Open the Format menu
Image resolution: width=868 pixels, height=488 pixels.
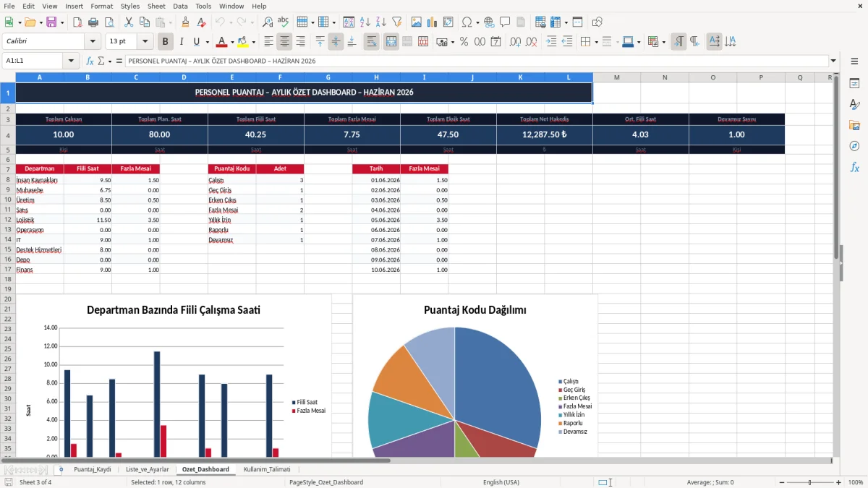click(x=101, y=6)
